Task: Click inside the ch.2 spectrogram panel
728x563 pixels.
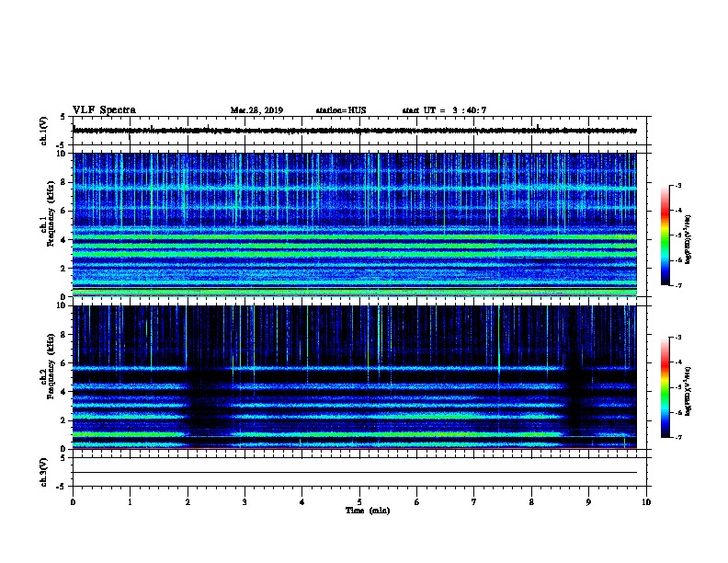Action: click(x=355, y=377)
